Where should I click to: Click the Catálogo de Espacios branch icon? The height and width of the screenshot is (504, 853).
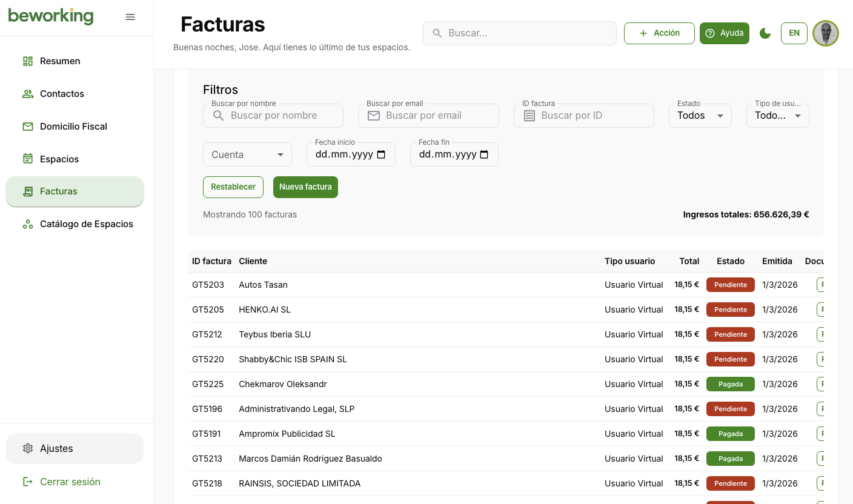coord(27,224)
